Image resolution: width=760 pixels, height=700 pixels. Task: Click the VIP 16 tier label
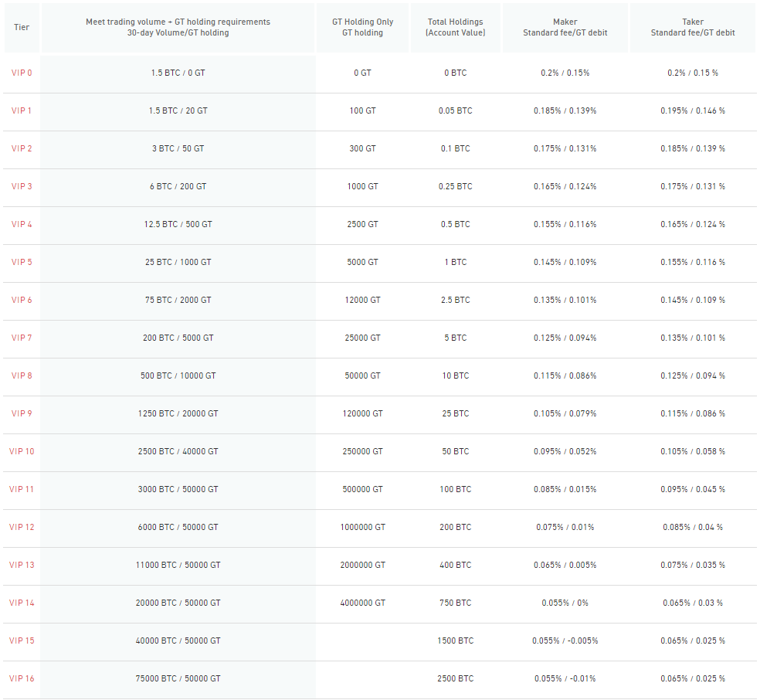[22, 678]
